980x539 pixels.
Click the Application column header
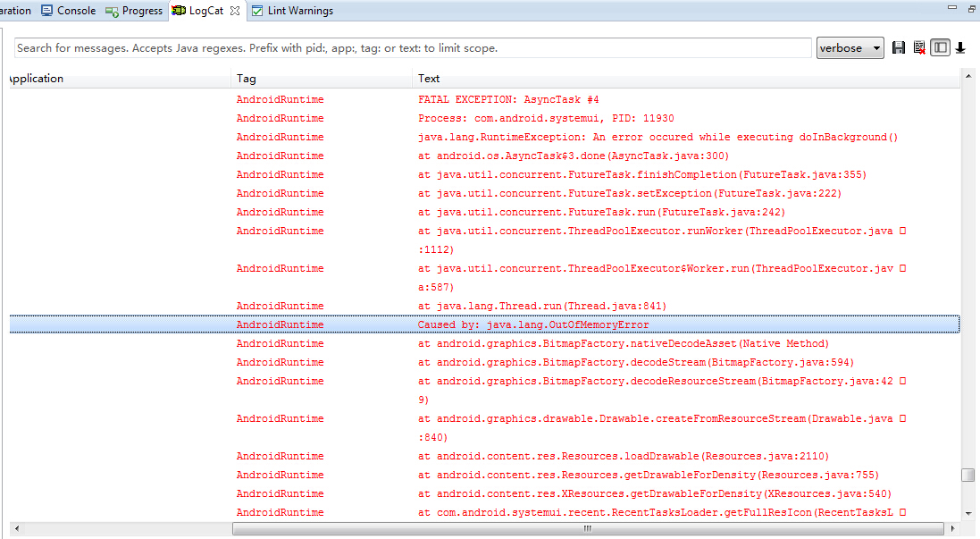point(120,79)
